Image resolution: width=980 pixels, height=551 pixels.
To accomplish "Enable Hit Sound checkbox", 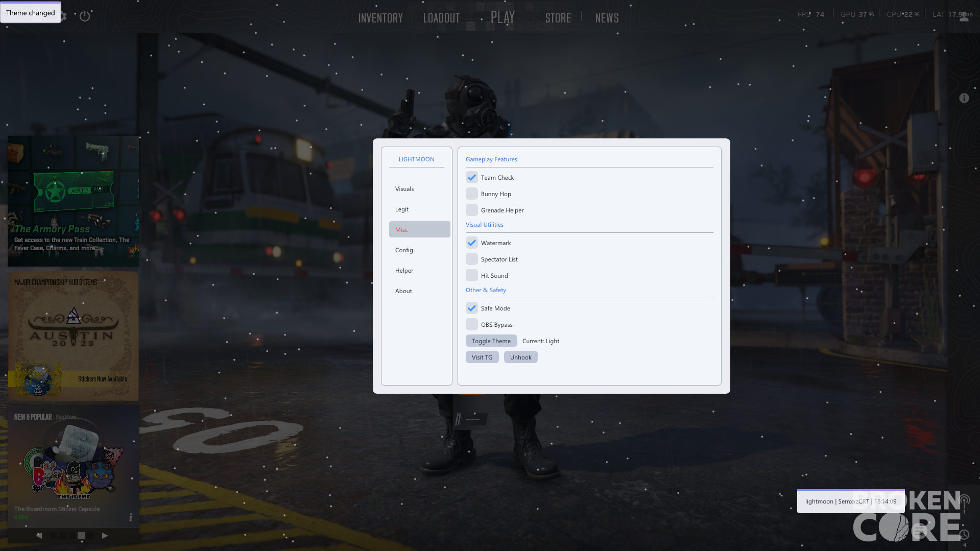I will [x=472, y=276].
